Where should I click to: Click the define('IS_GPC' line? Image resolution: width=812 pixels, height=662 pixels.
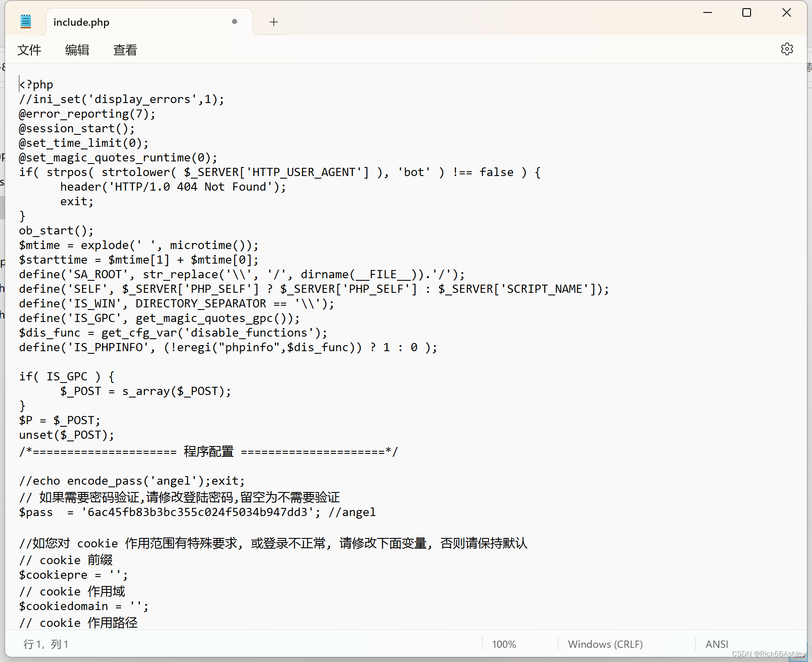click(159, 318)
